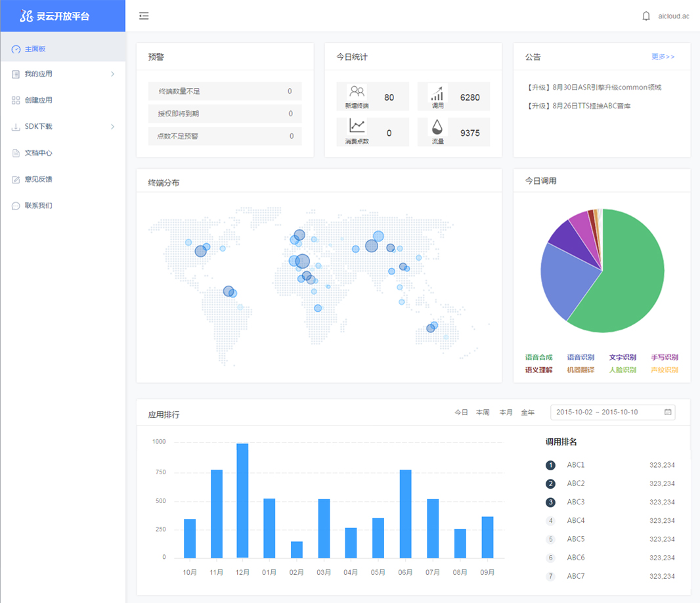
Task: Click the 更多>> link in 公告
Action: pos(663,56)
